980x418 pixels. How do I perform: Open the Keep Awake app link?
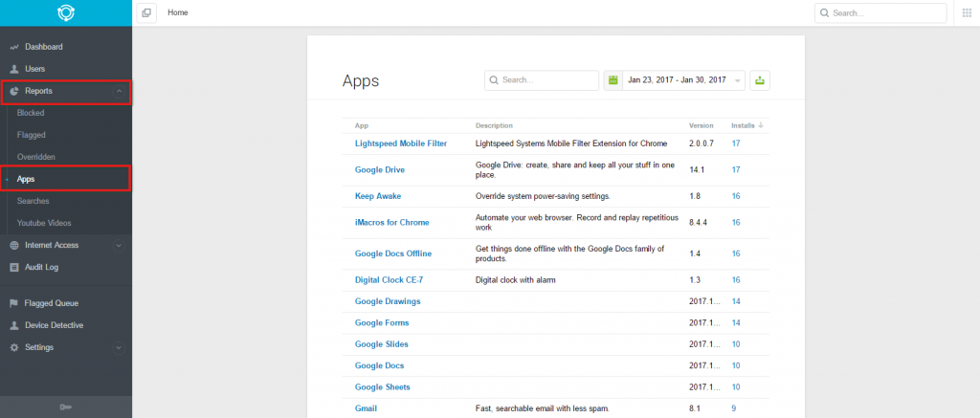tap(378, 196)
